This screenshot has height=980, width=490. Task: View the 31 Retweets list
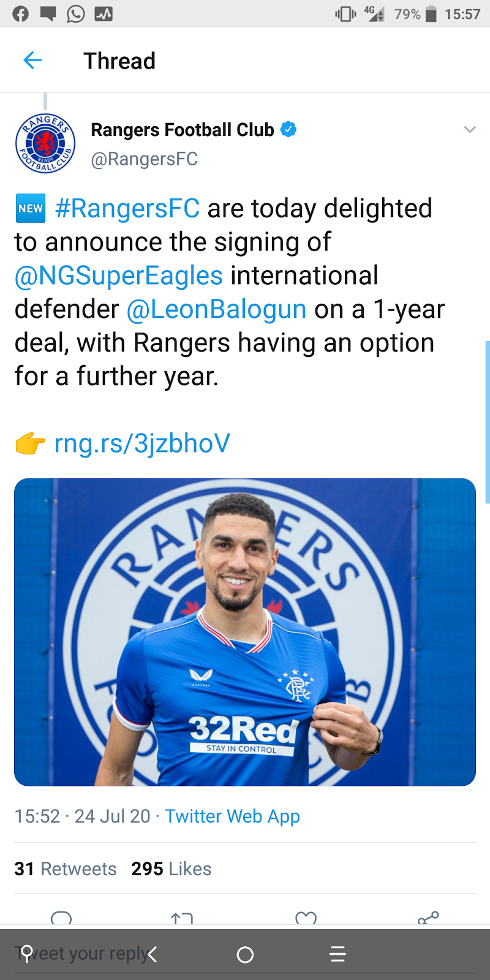point(66,869)
